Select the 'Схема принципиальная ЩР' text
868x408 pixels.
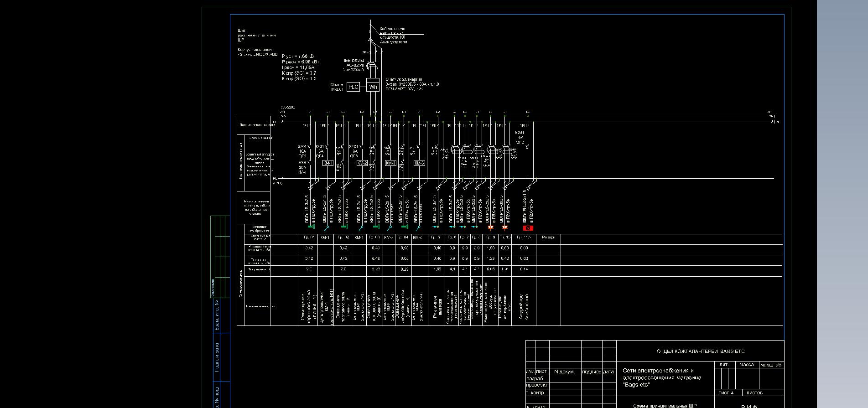665,406
